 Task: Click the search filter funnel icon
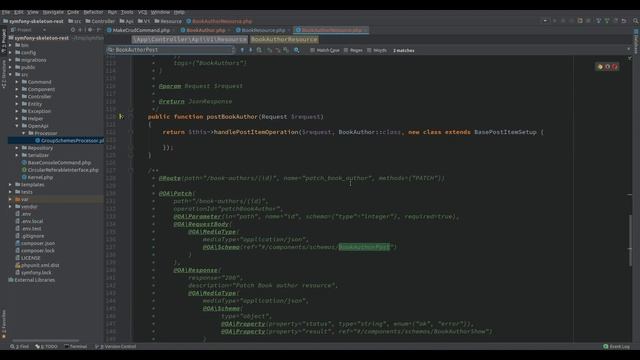click(x=297, y=50)
